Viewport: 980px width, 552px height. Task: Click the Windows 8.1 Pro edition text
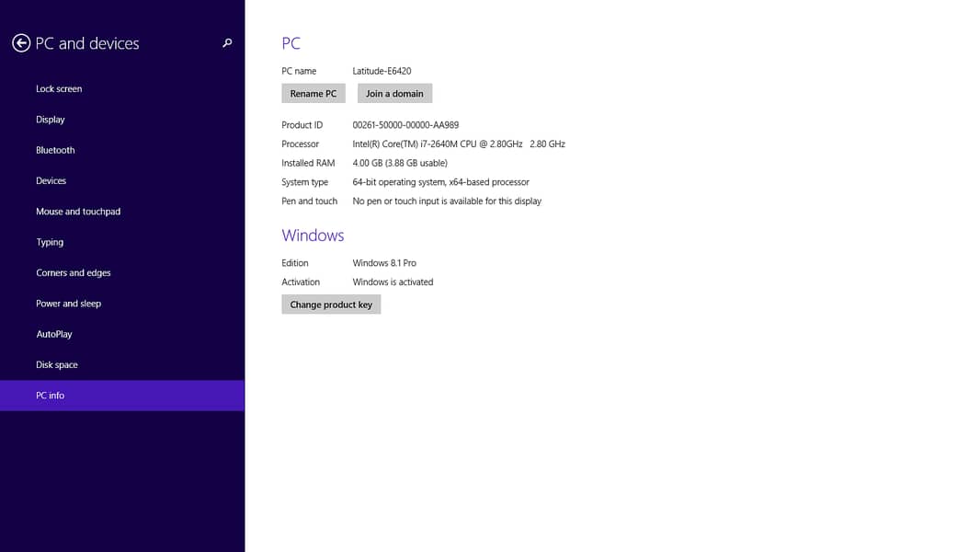pos(384,263)
